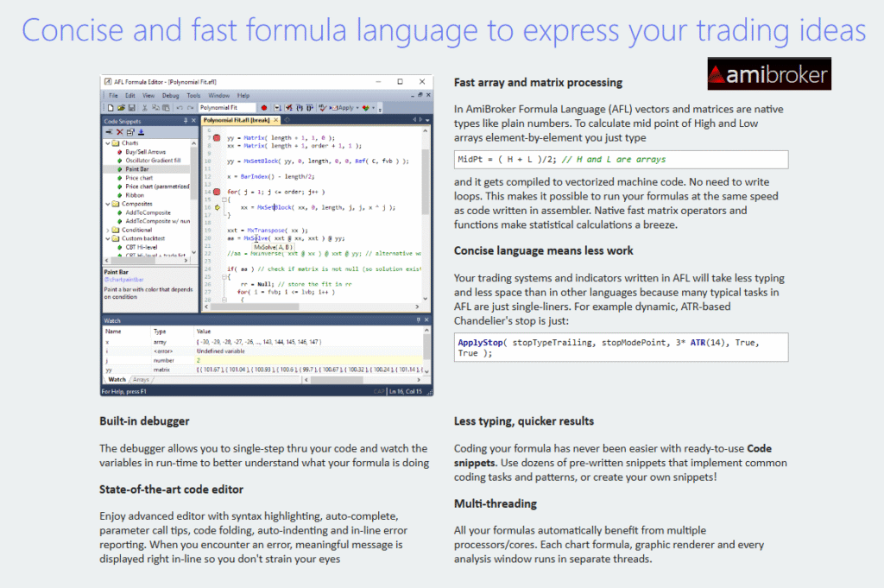Click the colorful analysis icon after Apply
The height and width of the screenshot is (588, 884).
click(x=366, y=108)
